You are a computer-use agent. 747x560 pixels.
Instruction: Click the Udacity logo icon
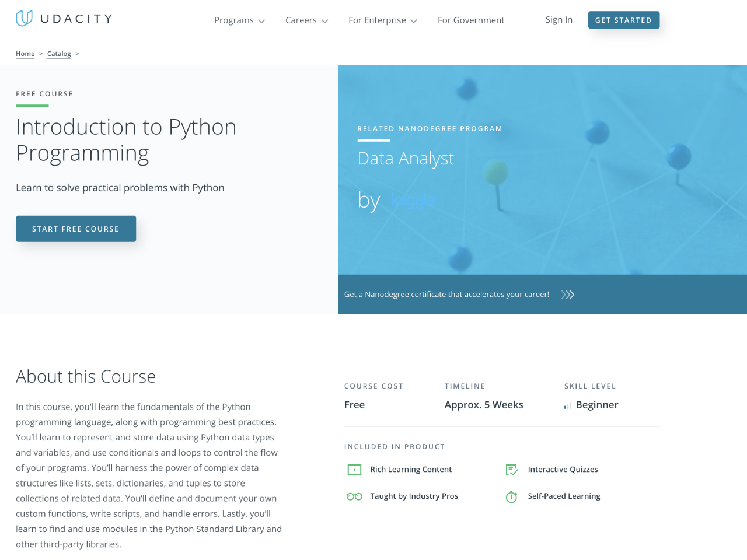pyautogui.click(x=24, y=19)
